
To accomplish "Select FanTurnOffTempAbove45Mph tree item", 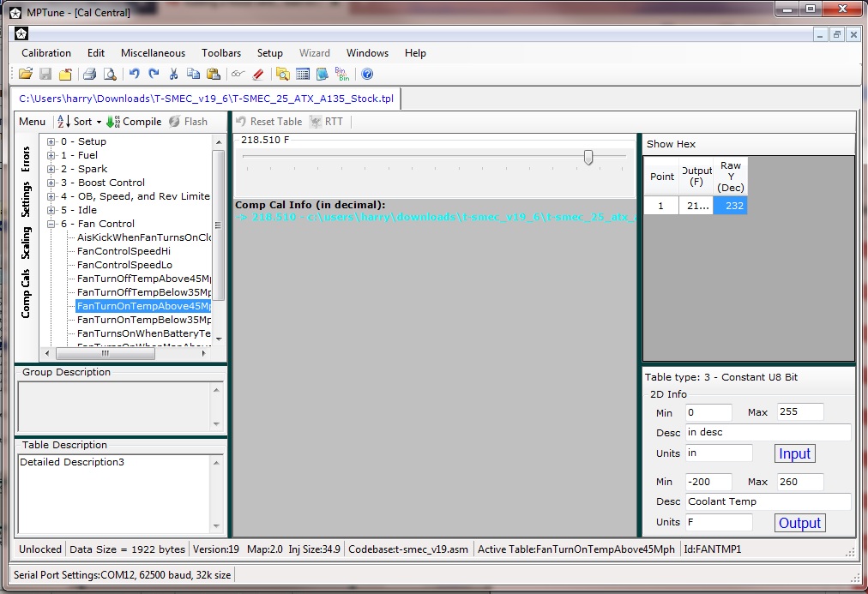I will click(x=144, y=279).
